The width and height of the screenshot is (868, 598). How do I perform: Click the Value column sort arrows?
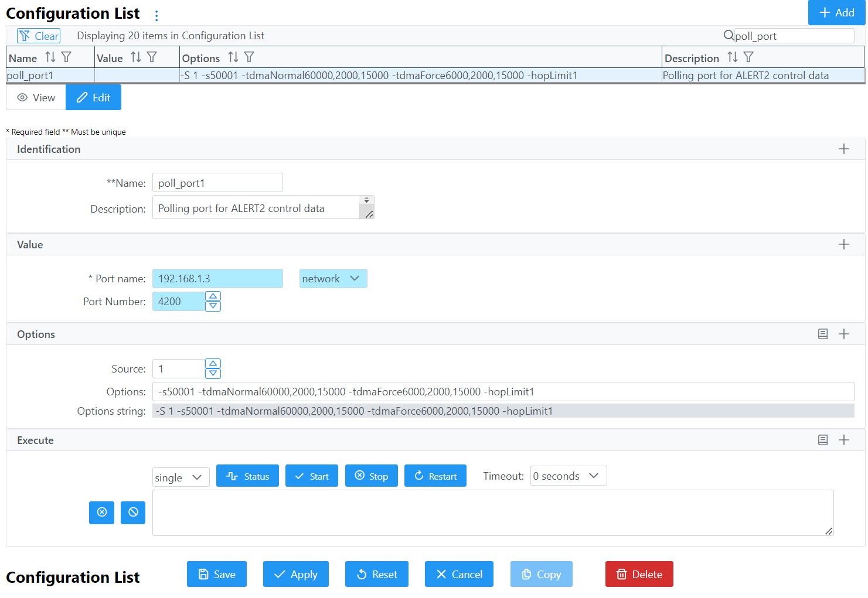[x=136, y=57]
